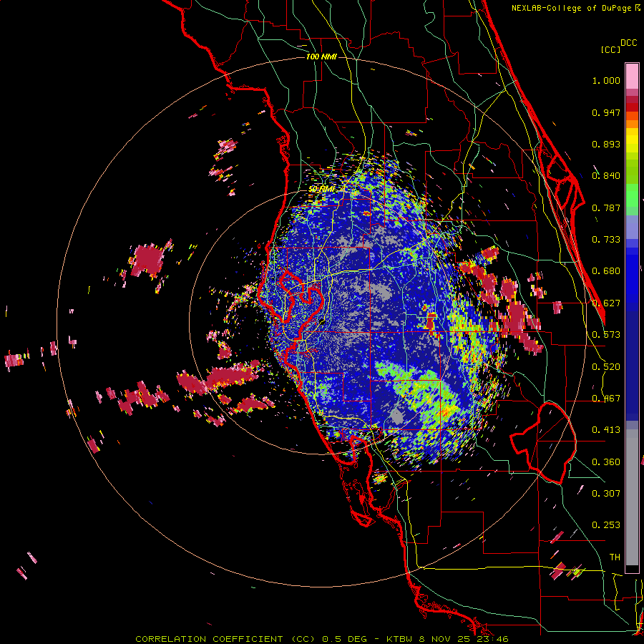Select the pink top segment of color bar
This screenshot has height=644, width=644.
(x=632, y=76)
